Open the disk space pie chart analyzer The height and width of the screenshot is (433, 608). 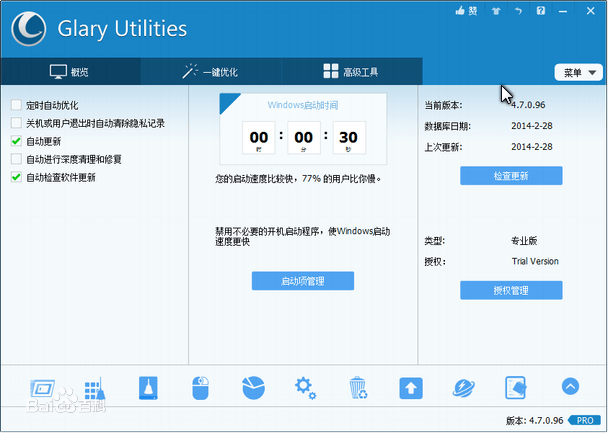pos(253,388)
